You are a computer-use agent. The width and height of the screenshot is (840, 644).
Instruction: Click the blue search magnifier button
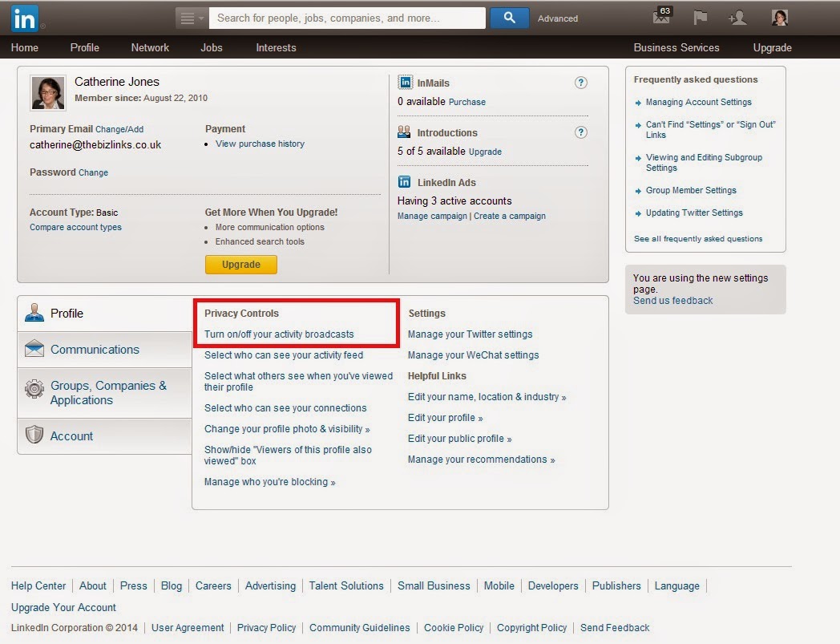pos(509,17)
